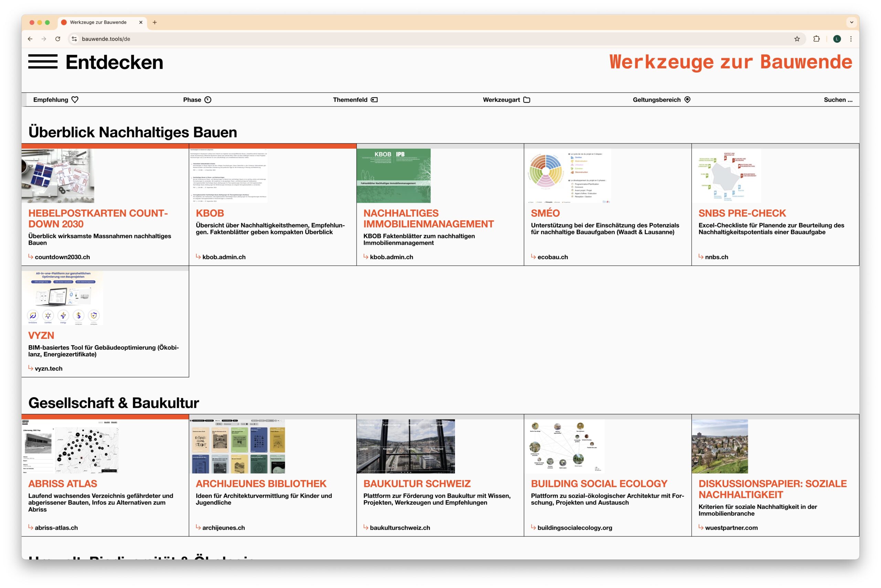Click the heart icon next to Empfehlung
The height and width of the screenshot is (588, 881).
point(75,100)
